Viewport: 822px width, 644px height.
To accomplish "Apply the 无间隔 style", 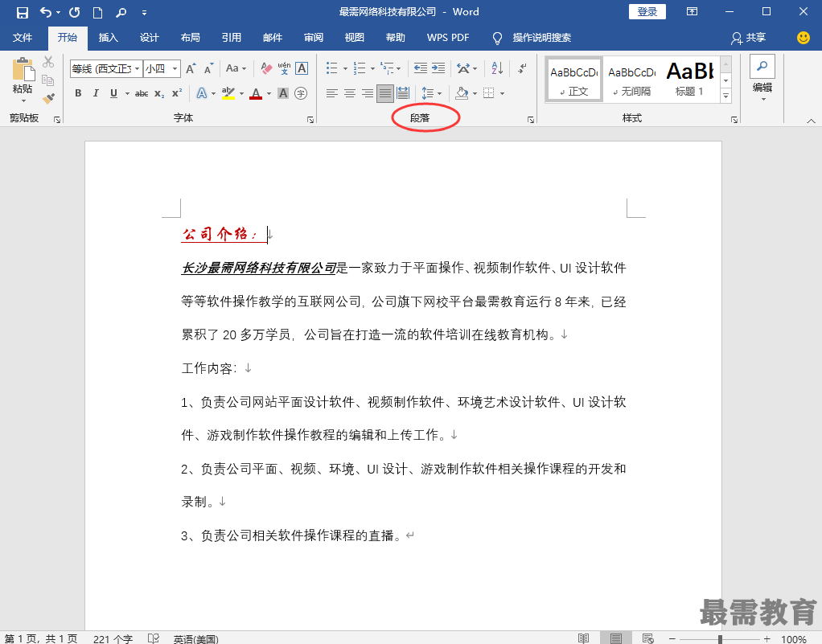I will [x=631, y=80].
